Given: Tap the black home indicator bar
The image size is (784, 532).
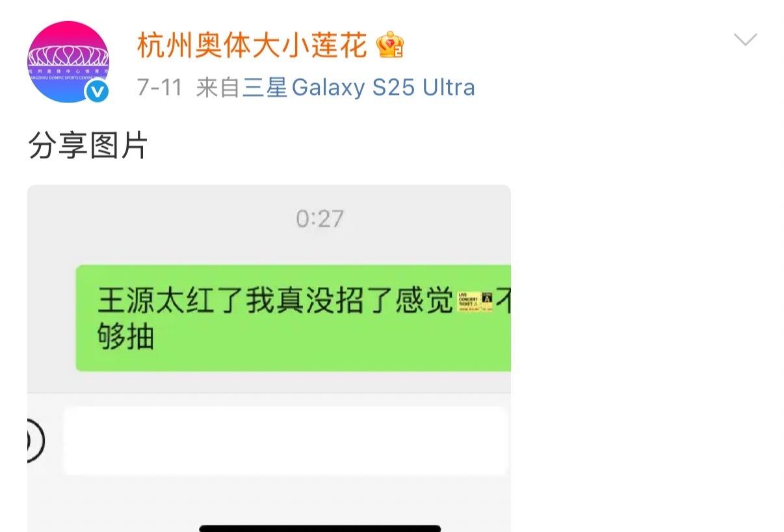Looking at the screenshot, I should coord(320,528).
